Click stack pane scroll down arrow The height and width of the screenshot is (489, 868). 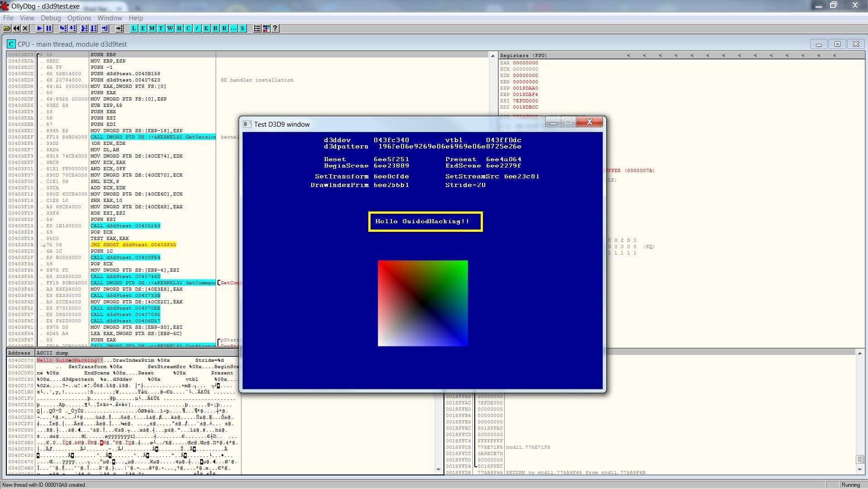click(x=859, y=470)
